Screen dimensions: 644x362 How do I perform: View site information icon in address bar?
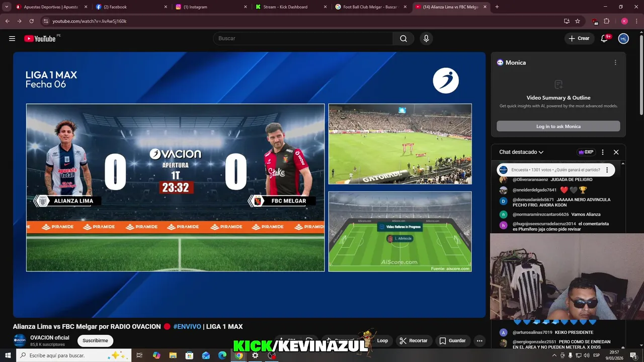[46, 21]
